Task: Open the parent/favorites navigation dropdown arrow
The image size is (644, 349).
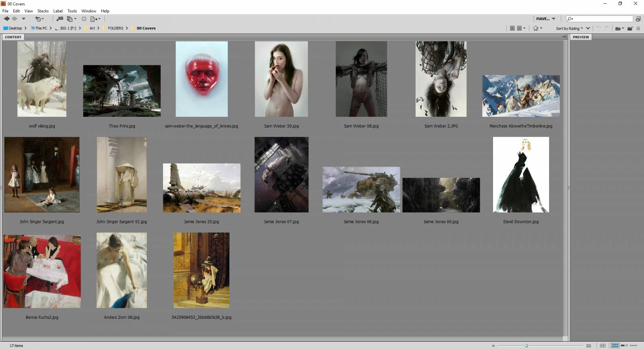Action: tap(23, 19)
